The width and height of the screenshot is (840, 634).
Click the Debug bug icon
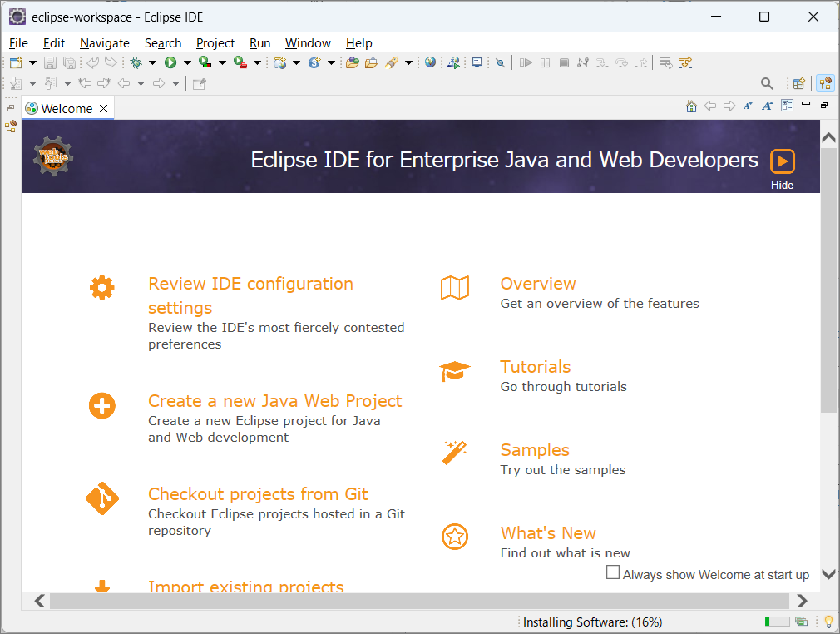[x=136, y=62]
